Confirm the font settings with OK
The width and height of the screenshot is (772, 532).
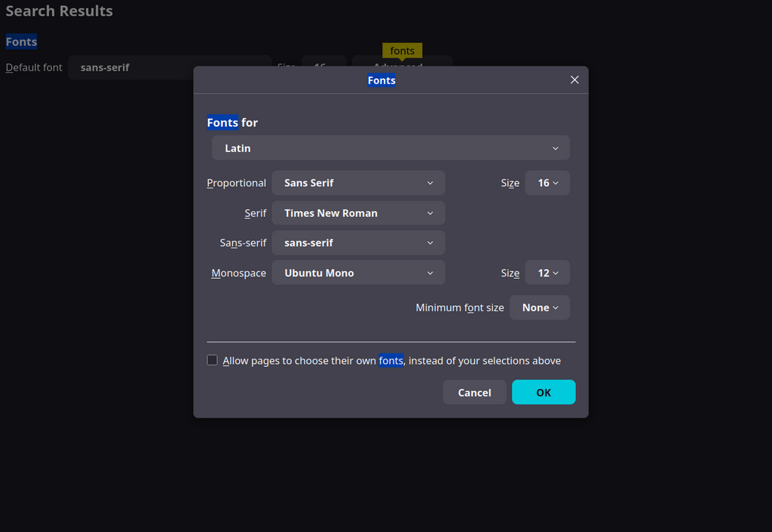[x=544, y=393]
